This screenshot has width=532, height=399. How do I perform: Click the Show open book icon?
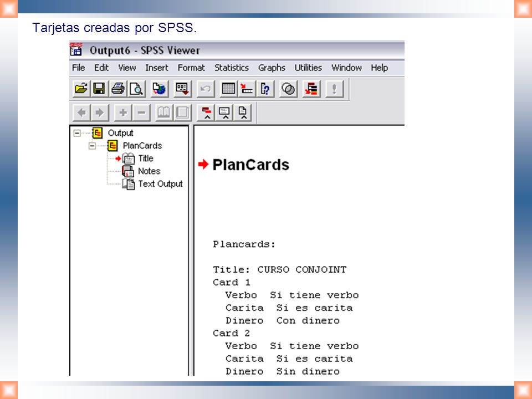[164, 112]
